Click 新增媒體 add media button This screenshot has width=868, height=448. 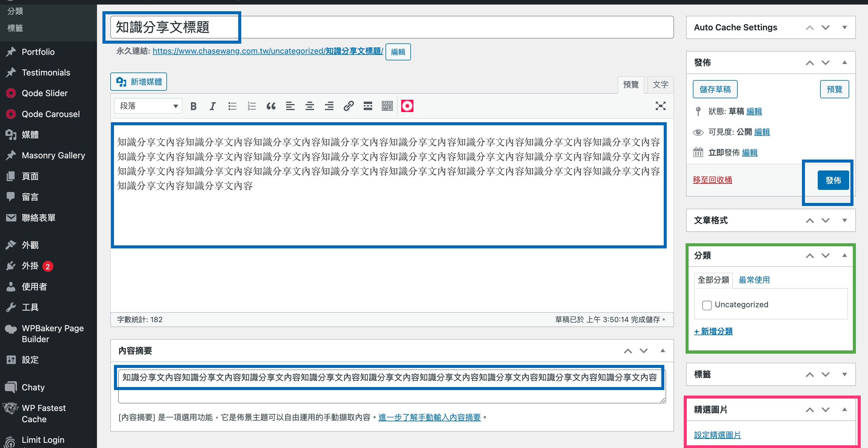pyautogui.click(x=139, y=82)
